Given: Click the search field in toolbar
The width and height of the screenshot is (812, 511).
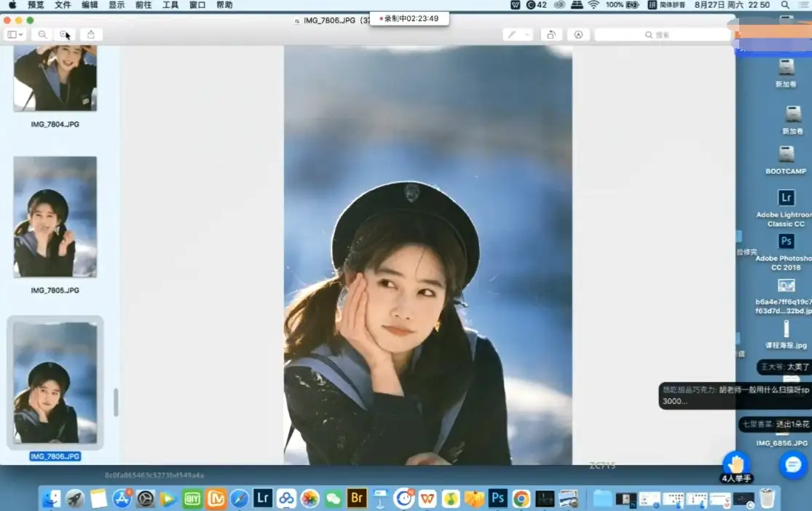Looking at the screenshot, I should [x=662, y=34].
